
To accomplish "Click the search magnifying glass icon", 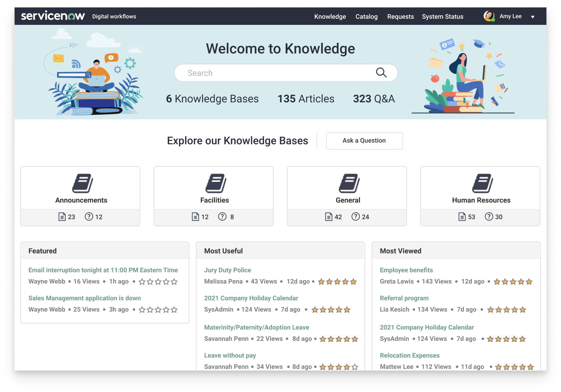I will tap(381, 72).
